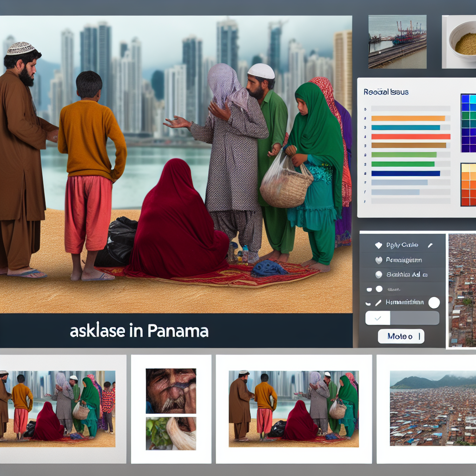Pick a color from the orange swatch grid
476x476 pixels.
tap(468, 185)
